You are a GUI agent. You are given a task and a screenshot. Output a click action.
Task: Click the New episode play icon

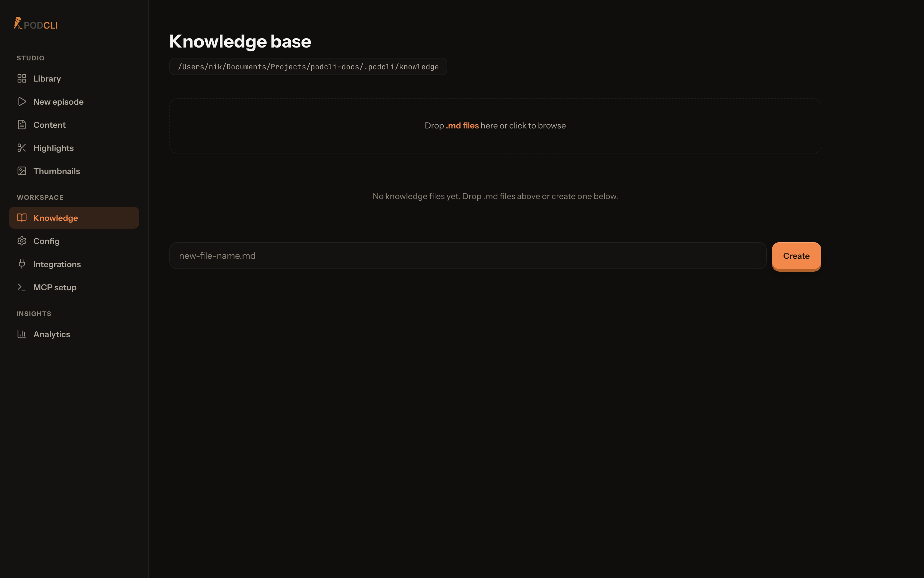[22, 102]
